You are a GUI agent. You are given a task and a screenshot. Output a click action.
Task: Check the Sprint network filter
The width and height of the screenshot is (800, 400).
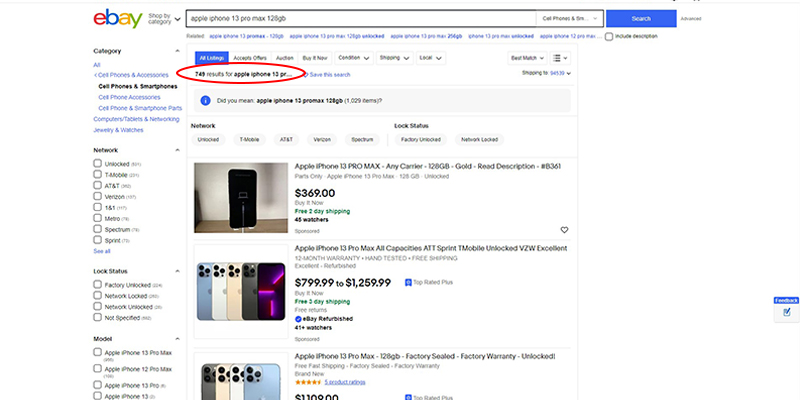pos(97,240)
